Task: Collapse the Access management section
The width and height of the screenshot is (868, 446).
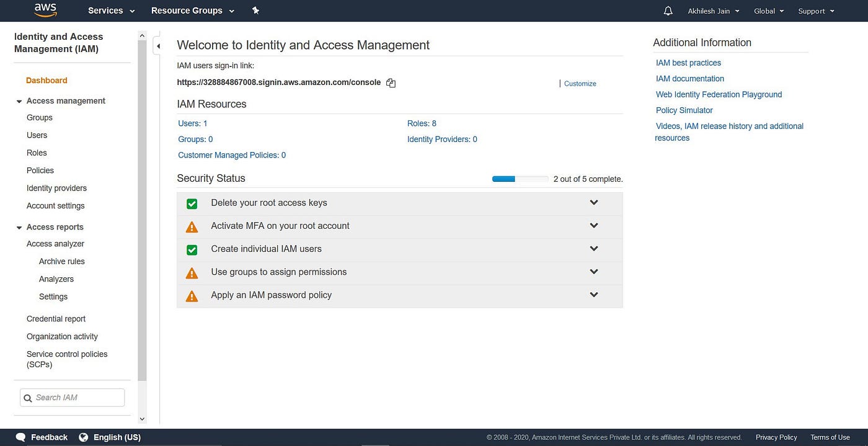Action: [19, 101]
